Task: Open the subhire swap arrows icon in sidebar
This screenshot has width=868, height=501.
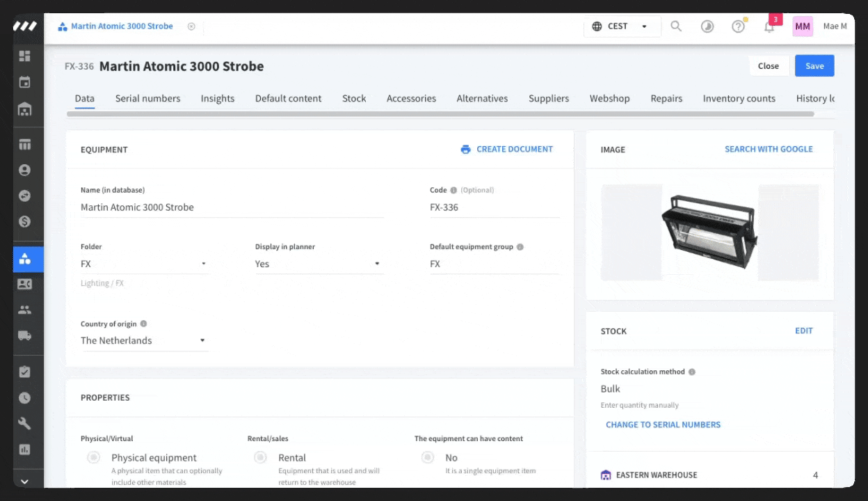Action: click(25, 196)
